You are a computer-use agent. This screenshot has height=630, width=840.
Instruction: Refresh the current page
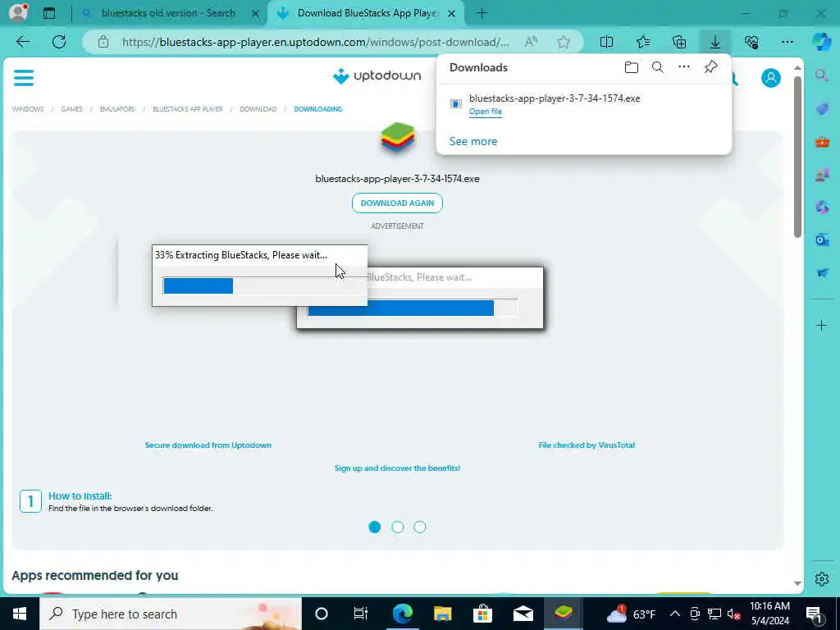(59, 42)
